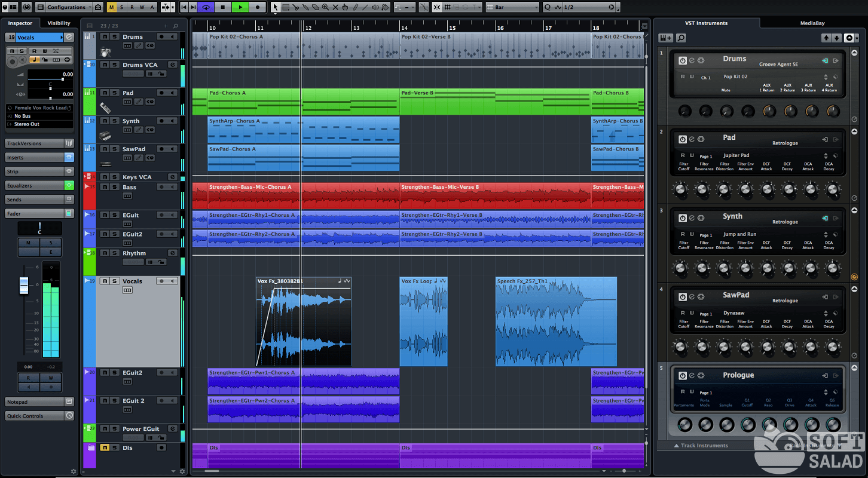Select the Draw pencil tool
This screenshot has width=868, height=478.
[355, 7]
